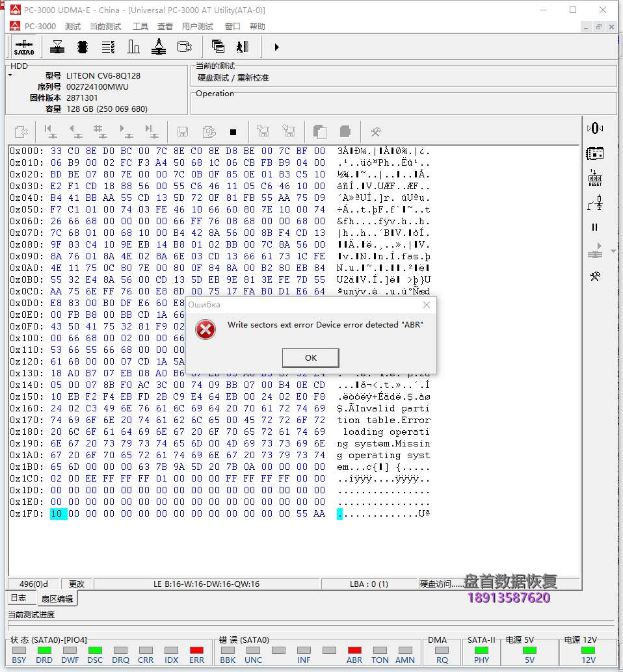Open the stacked windows toolbar icon
Viewport: 623px width, 672px height.
point(218,46)
